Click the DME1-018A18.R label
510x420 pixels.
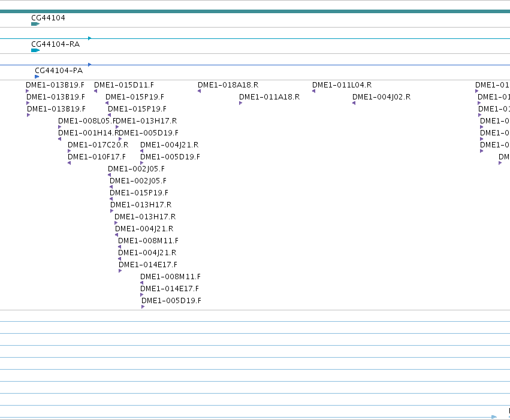(x=228, y=85)
